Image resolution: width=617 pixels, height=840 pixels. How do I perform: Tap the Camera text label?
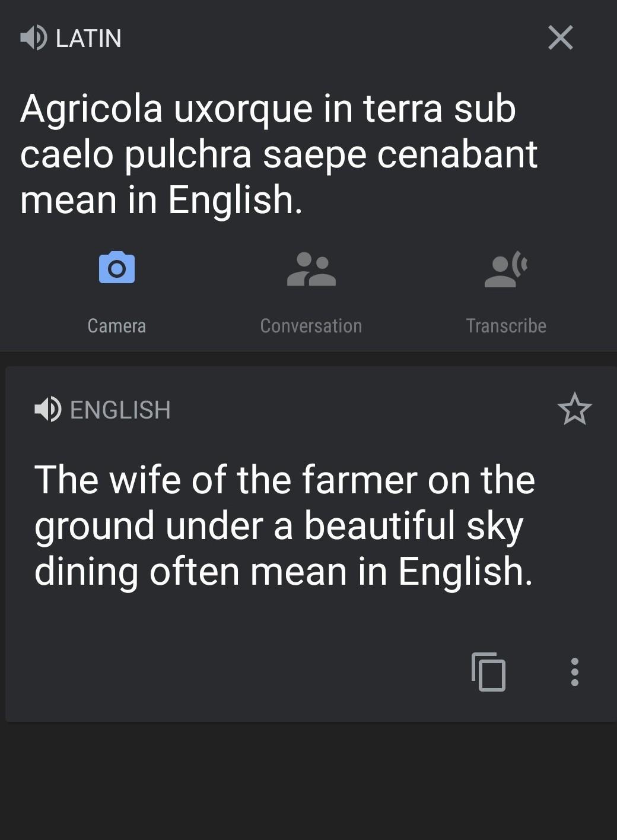point(117,325)
